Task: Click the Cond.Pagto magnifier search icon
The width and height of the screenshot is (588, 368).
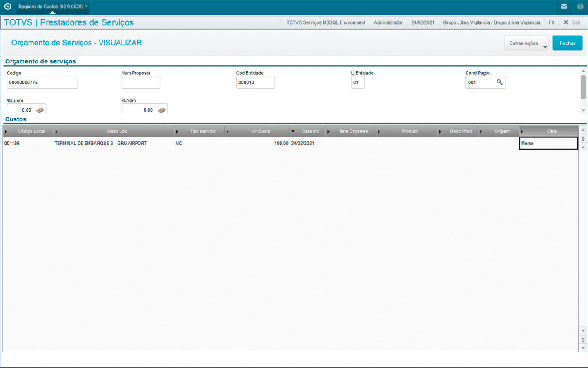Action: pyautogui.click(x=499, y=82)
